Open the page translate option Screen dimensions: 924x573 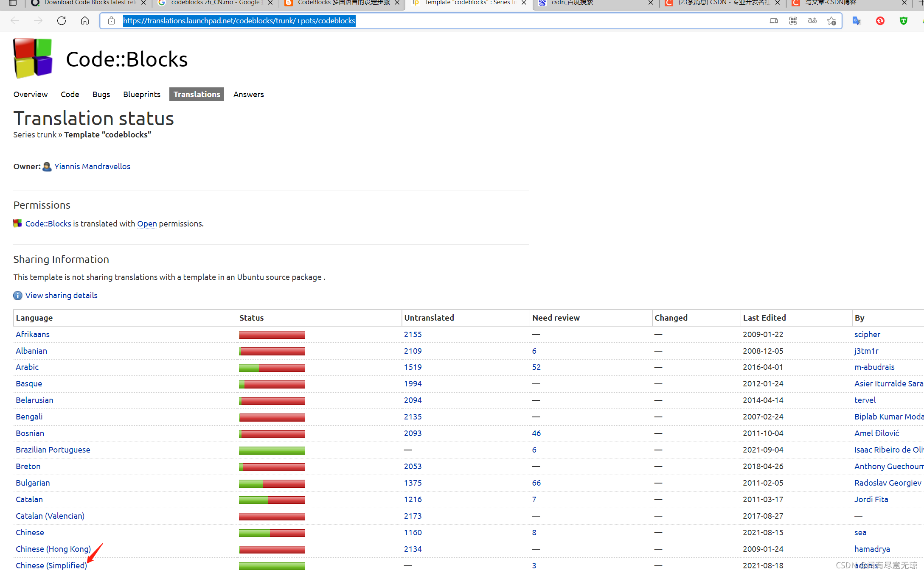[812, 20]
